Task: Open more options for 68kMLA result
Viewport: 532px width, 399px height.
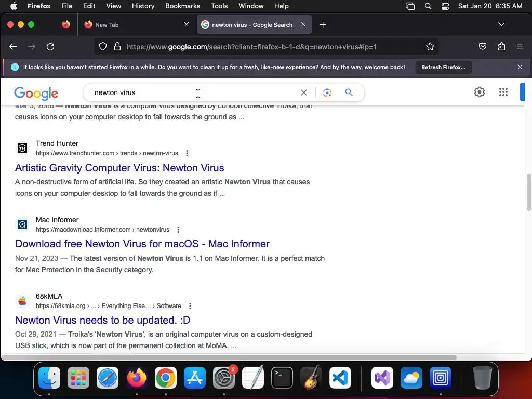Action: [x=190, y=306]
